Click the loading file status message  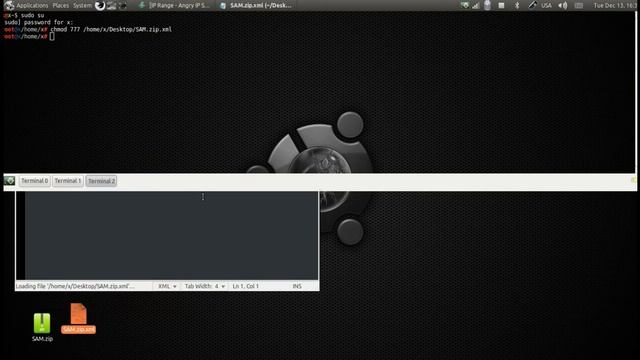[x=75, y=286]
